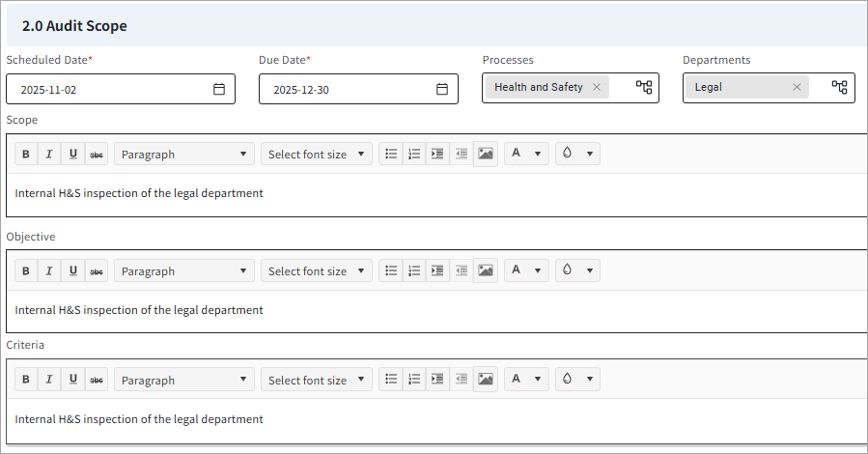This screenshot has width=868, height=454.
Task: Decrease indent in Objective editor
Action: point(462,270)
